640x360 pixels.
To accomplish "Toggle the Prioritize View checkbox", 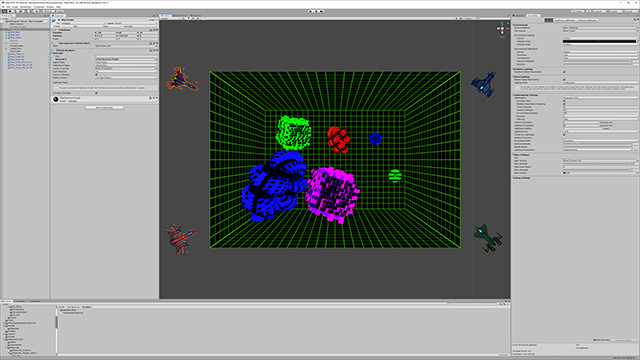I will (564, 101).
